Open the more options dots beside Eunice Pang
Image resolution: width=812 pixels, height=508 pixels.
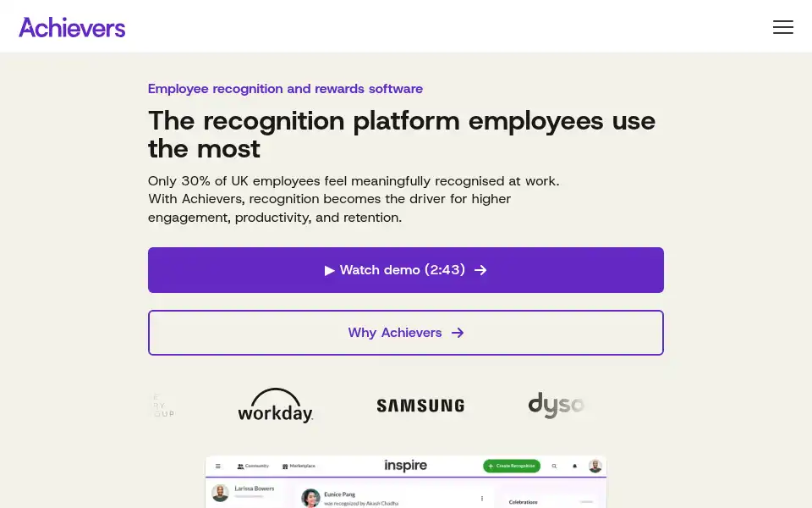pyautogui.click(x=481, y=498)
